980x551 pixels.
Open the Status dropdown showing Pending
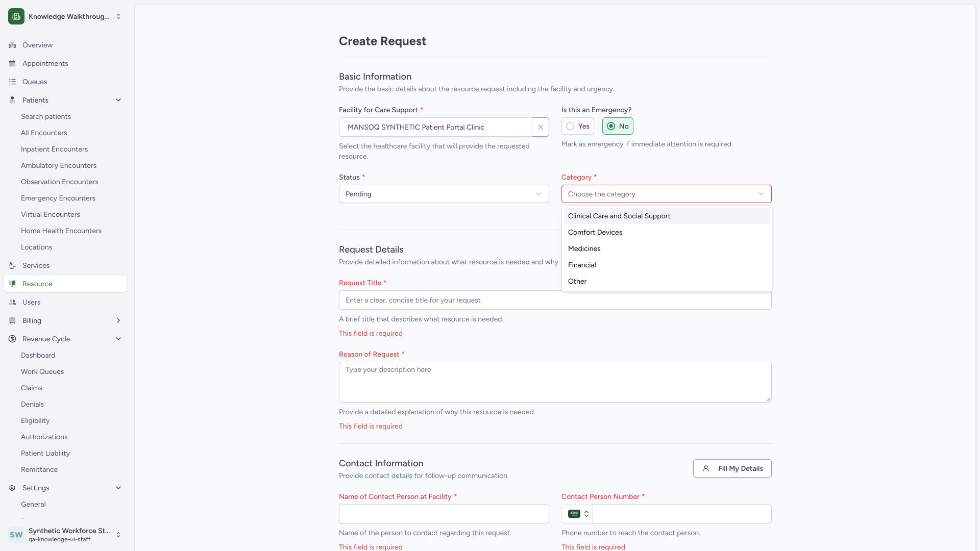click(444, 194)
